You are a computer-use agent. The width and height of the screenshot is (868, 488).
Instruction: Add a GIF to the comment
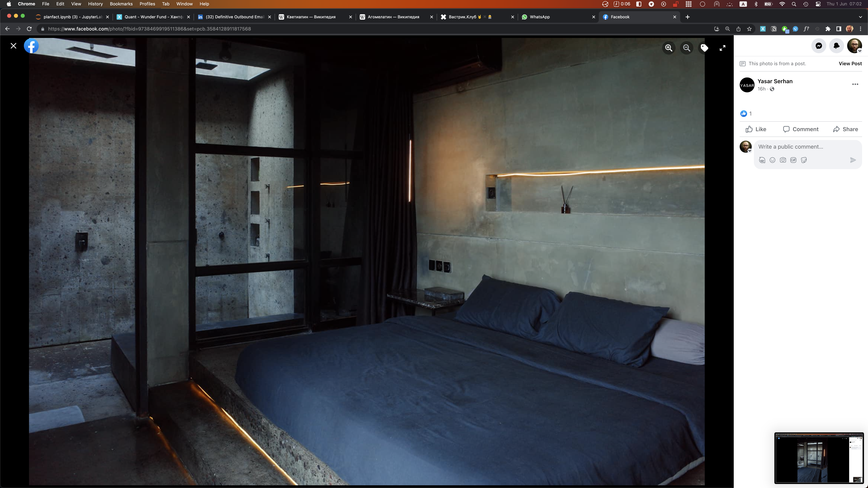793,160
